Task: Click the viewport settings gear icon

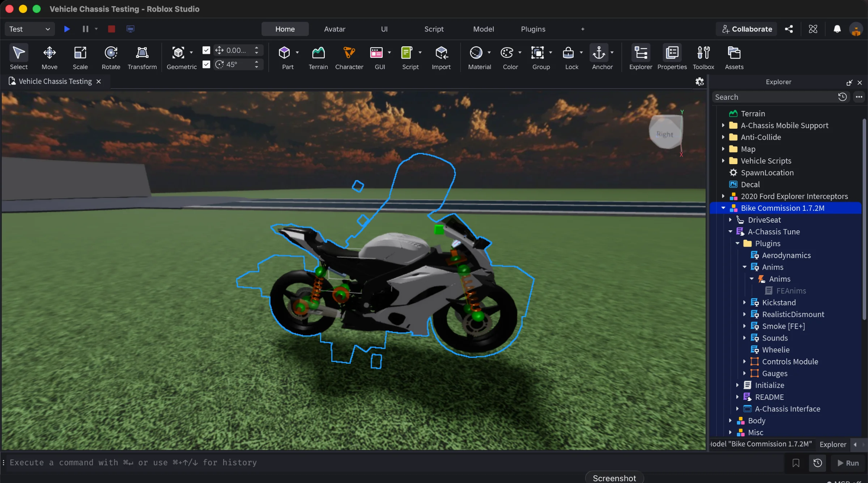Action: click(699, 82)
